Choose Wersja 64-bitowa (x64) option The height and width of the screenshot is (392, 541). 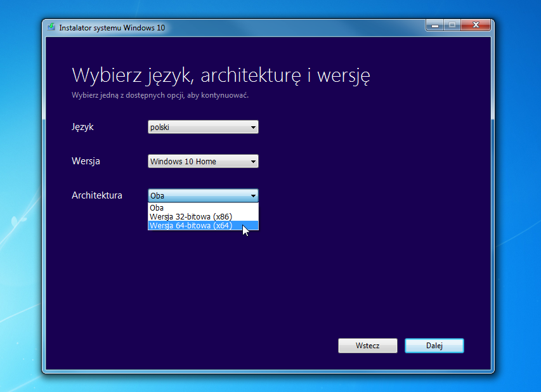pos(203,226)
